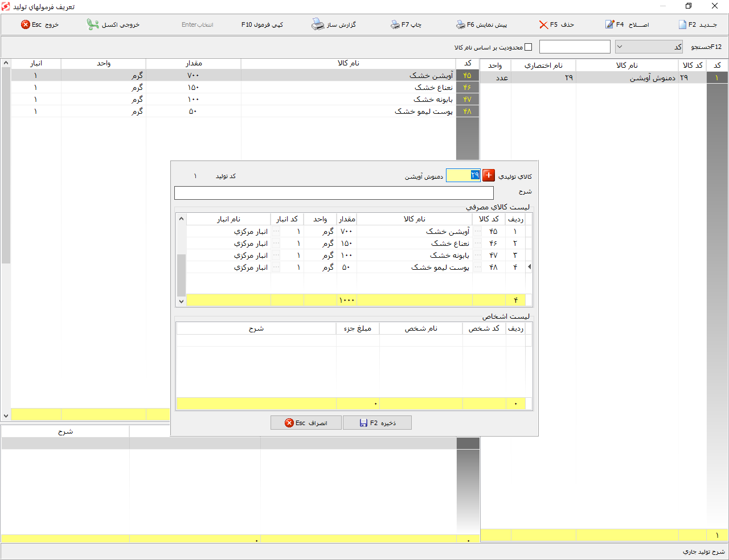Click the up arrow of the background ingredients grid scrollbar
Viewport: 729px width, 560px height.
tap(6, 63)
